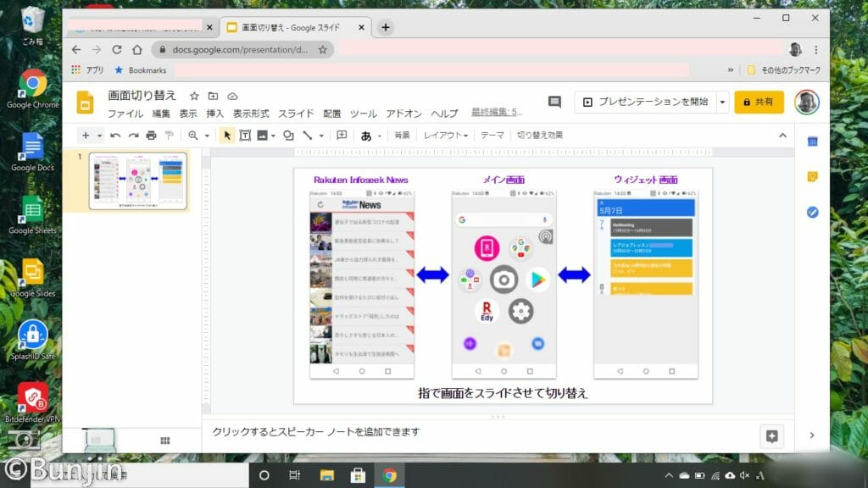This screenshot has width=868, height=488.
Task: Select slide 1 thumbnail in the filmstrip
Action: click(x=138, y=180)
